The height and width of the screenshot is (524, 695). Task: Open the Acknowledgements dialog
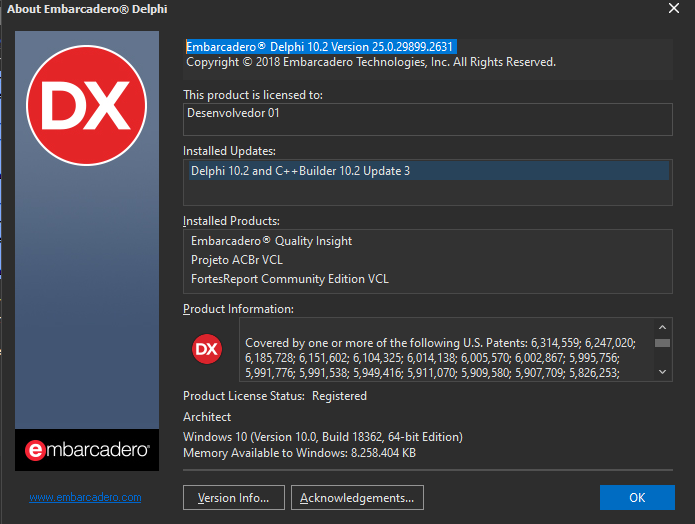[357, 497]
